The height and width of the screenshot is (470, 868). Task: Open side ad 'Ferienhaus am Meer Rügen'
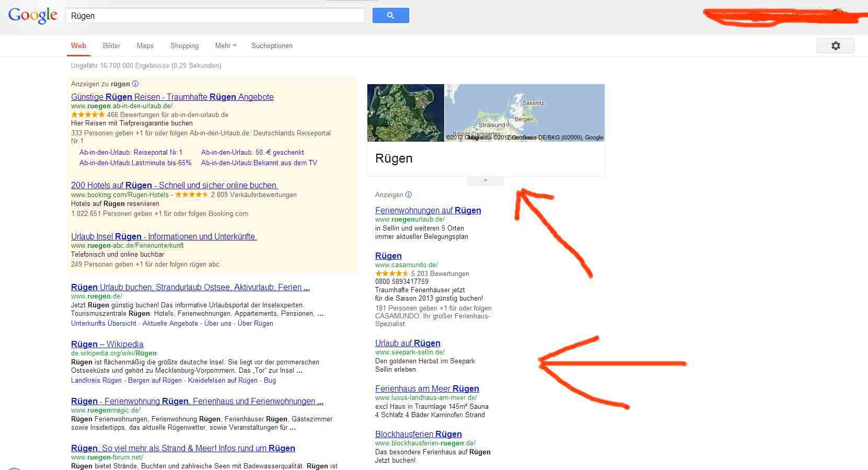427,388
